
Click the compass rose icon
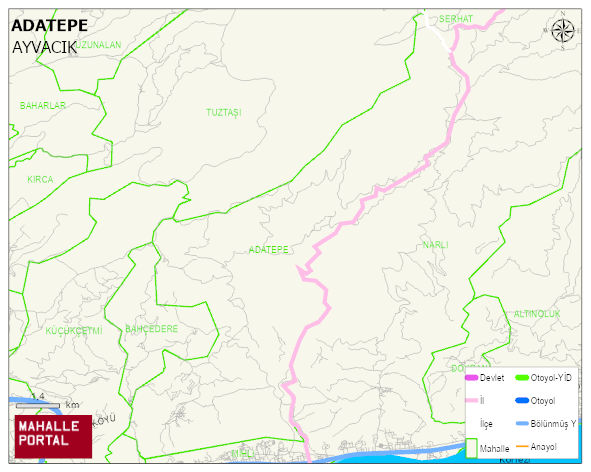[563, 31]
